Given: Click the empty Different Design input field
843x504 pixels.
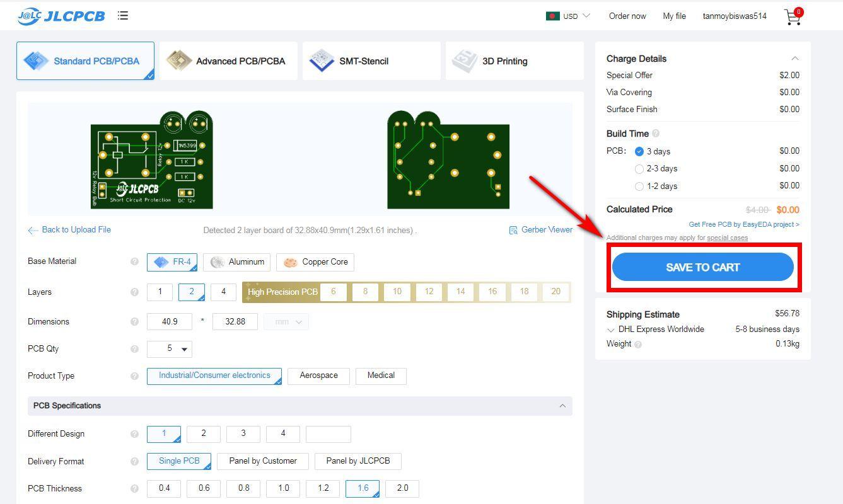Looking at the screenshot, I should tap(328, 434).
